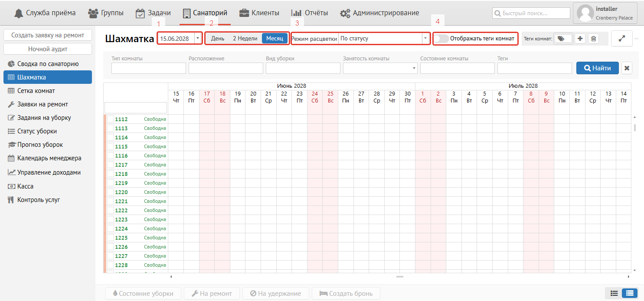The width and height of the screenshot is (644, 301).
Task: Open Задачи menu
Action: coord(153,13)
